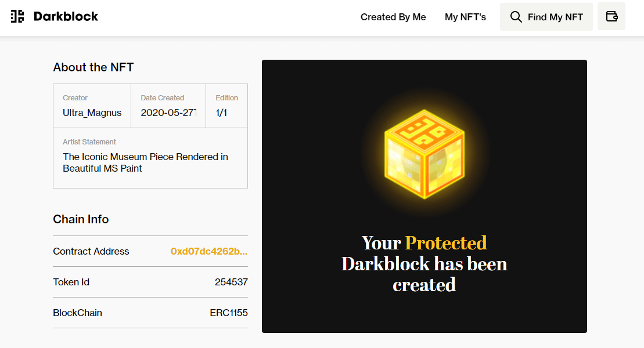Open contract address 0xd07dc4262b link
Viewport: 644px width, 348px height.
[x=209, y=251]
